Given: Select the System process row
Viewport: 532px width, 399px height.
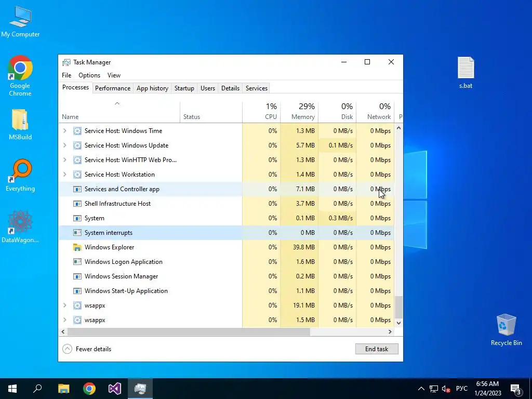Looking at the screenshot, I should point(227,218).
